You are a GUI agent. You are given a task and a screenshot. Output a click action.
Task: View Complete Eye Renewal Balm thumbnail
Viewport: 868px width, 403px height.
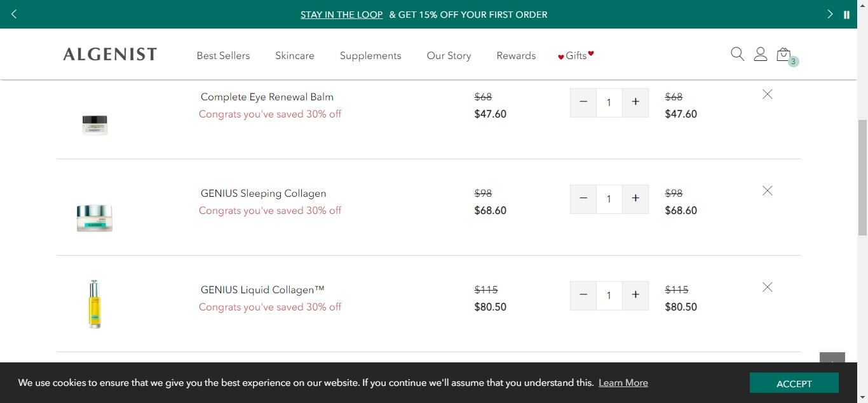point(95,125)
